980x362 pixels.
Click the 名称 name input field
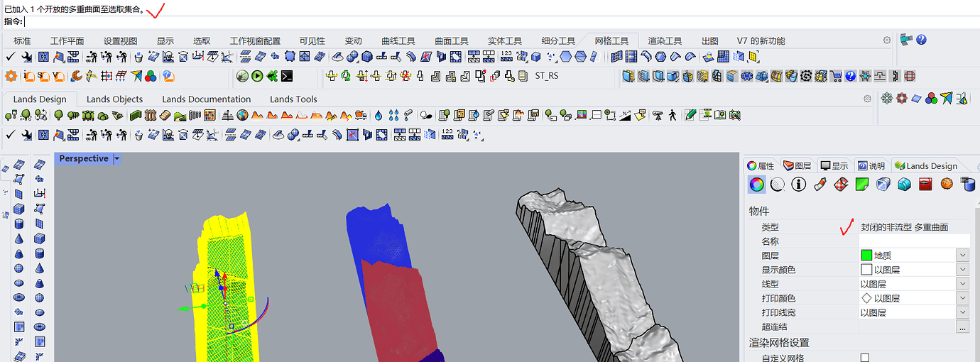coord(914,241)
